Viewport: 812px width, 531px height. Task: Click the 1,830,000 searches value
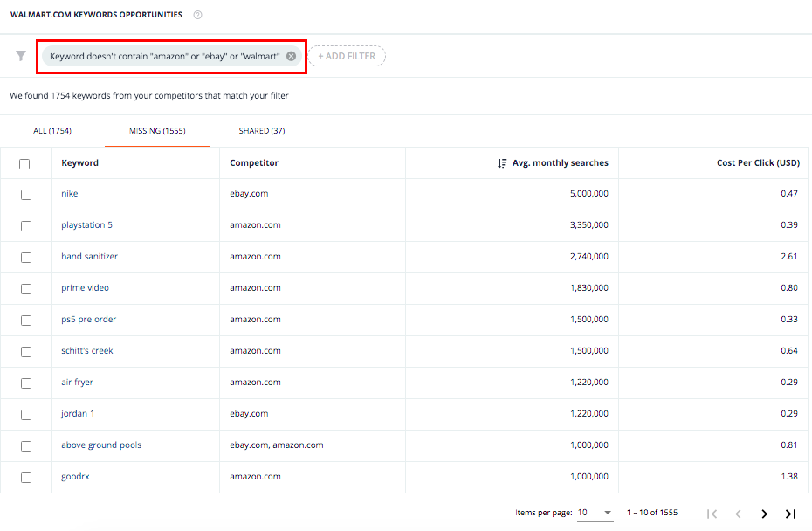588,287
